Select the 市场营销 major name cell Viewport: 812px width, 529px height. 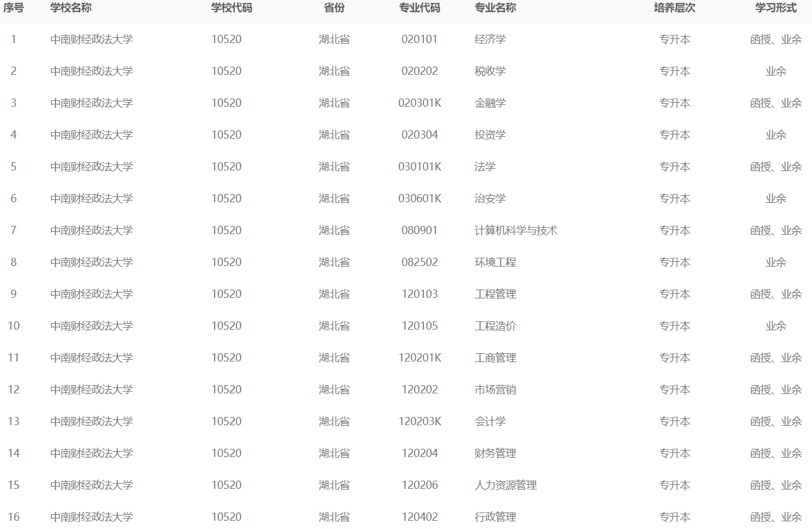[495, 390]
